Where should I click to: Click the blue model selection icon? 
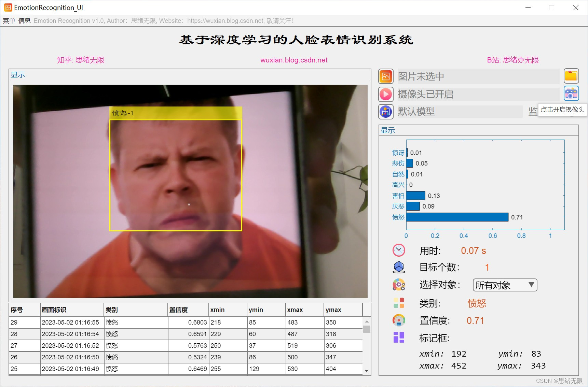coord(386,112)
